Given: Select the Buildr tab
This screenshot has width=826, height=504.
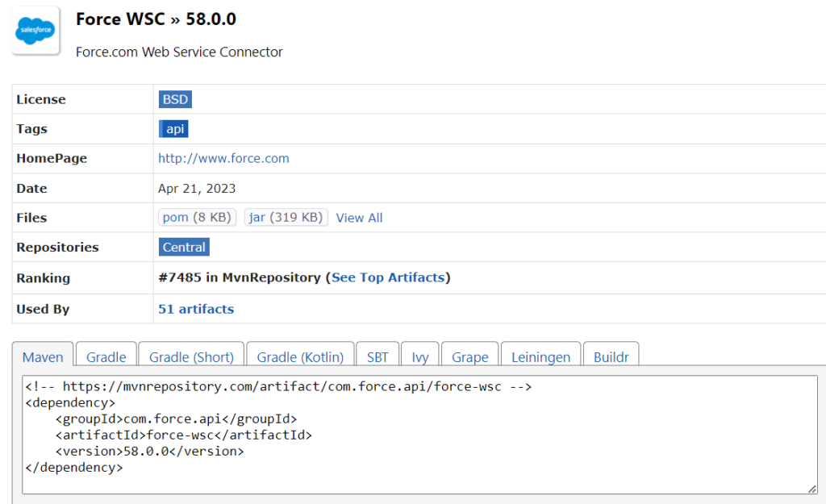Looking at the screenshot, I should tap(611, 355).
